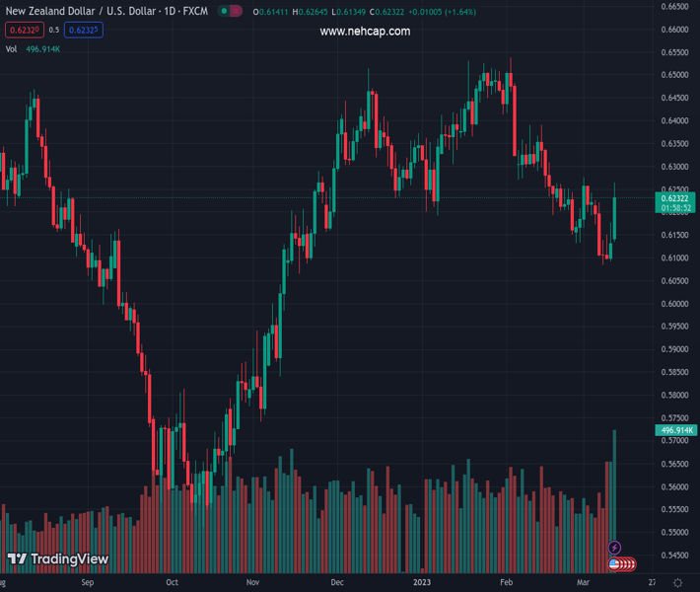Click the www.nehcap.com watermark text
This screenshot has height=592, width=700.
pos(365,32)
